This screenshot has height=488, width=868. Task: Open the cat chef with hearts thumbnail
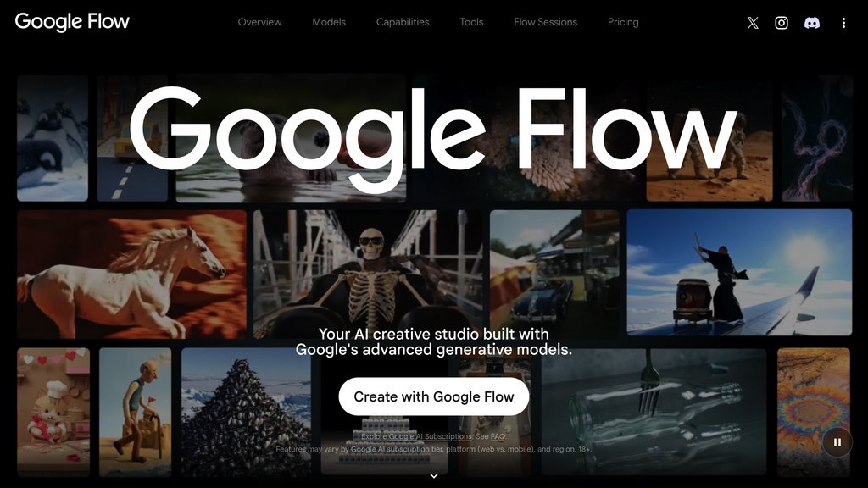point(53,413)
